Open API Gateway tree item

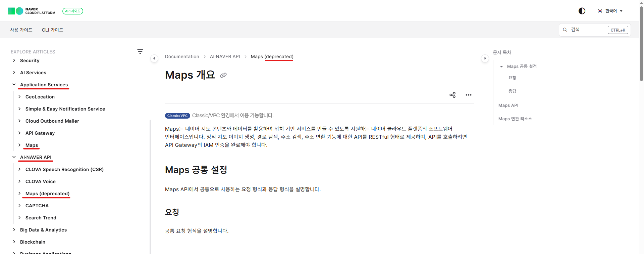point(40,133)
